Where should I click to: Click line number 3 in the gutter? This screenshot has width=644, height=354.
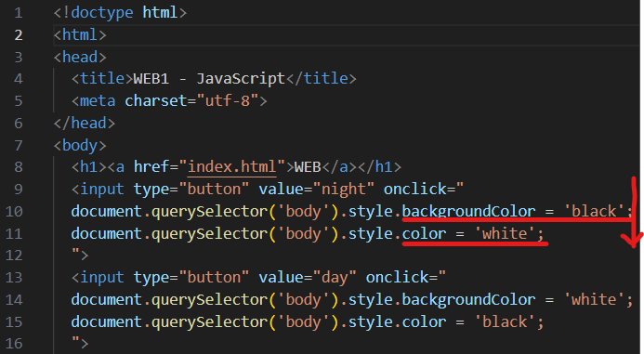tap(18, 57)
